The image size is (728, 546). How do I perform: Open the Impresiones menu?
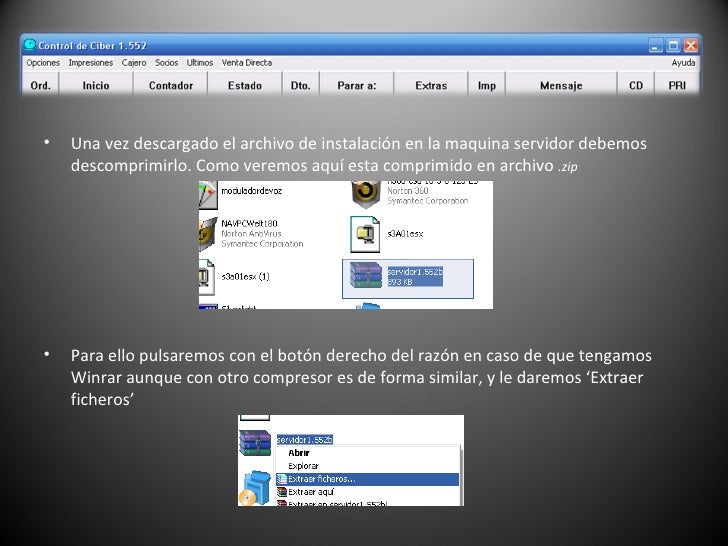coord(91,63)
